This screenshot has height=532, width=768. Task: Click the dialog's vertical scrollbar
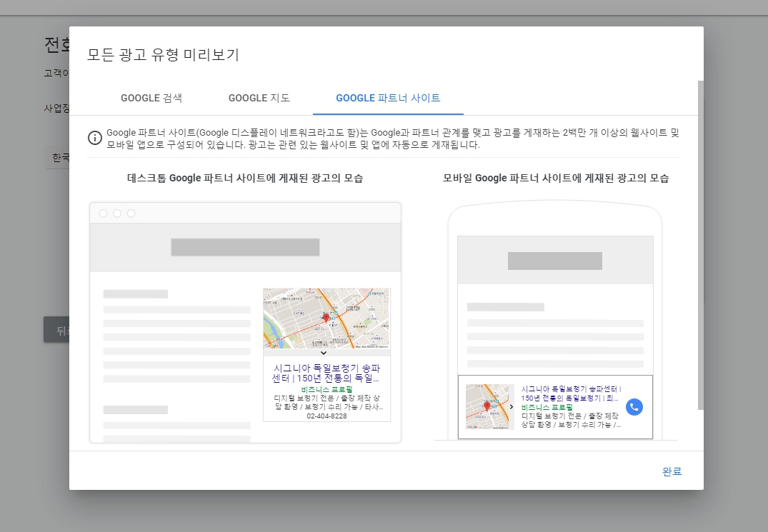tap(700, 245)
